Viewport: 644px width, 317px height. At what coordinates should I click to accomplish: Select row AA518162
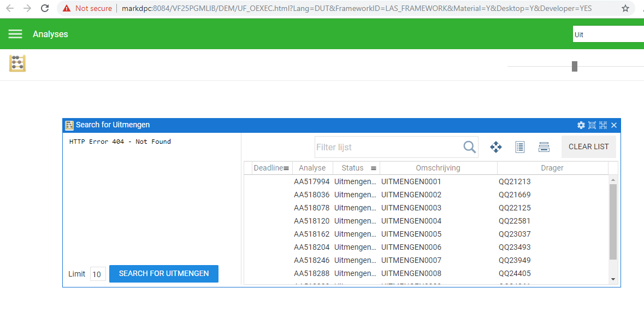(426, 234)
